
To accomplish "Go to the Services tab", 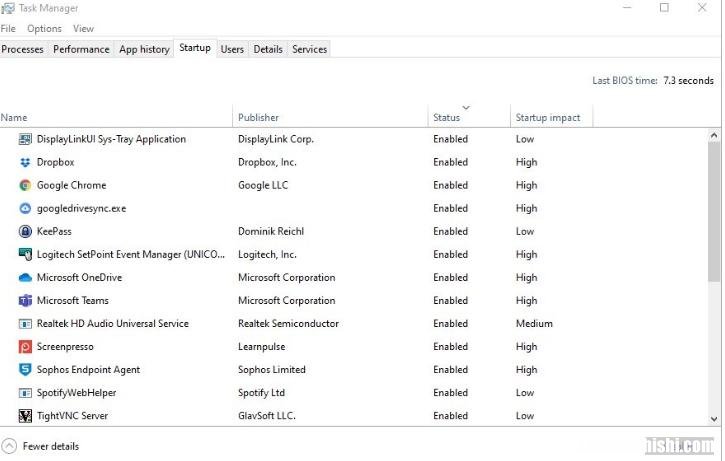I will 310,49.
